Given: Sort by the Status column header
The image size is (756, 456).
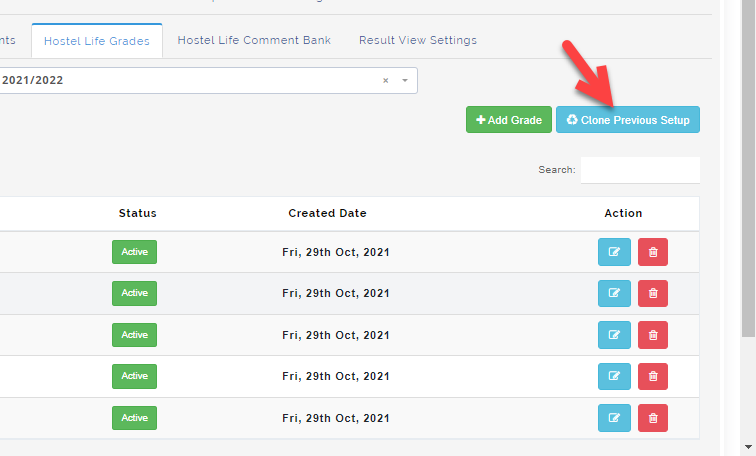Looking at the screenshot, I should click(x=137, y=213).
